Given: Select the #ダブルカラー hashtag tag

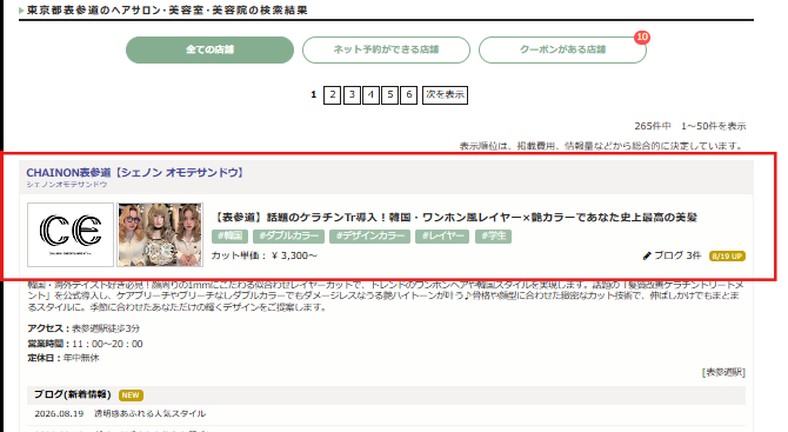Looking at the screenshot, I should point(289,236).
